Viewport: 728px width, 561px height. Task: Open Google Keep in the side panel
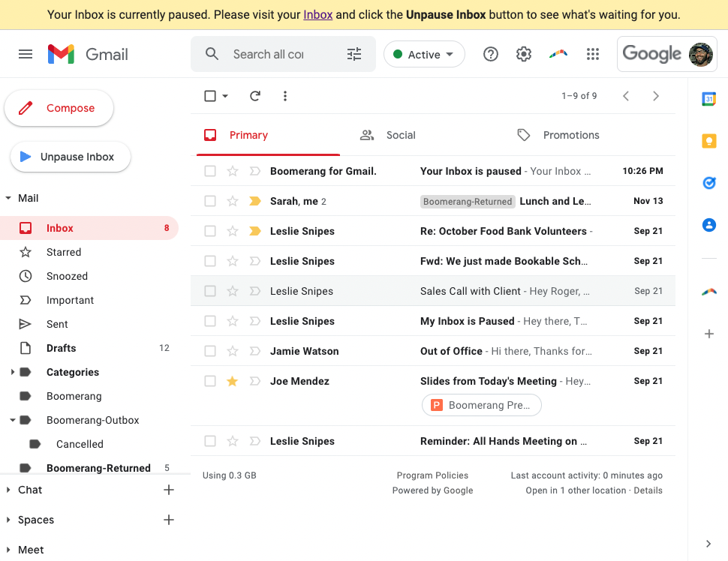pos(708,141)
